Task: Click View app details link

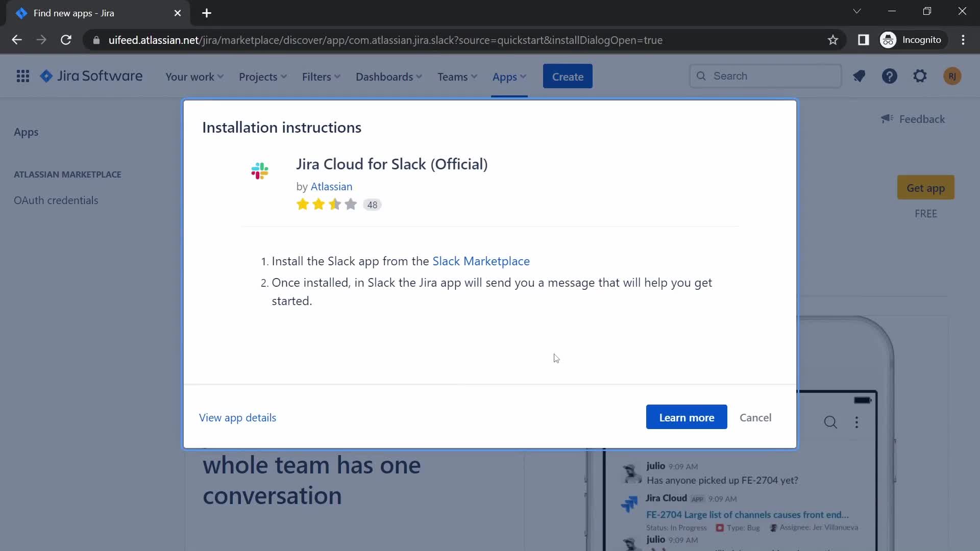Action: tap(237, 418)
